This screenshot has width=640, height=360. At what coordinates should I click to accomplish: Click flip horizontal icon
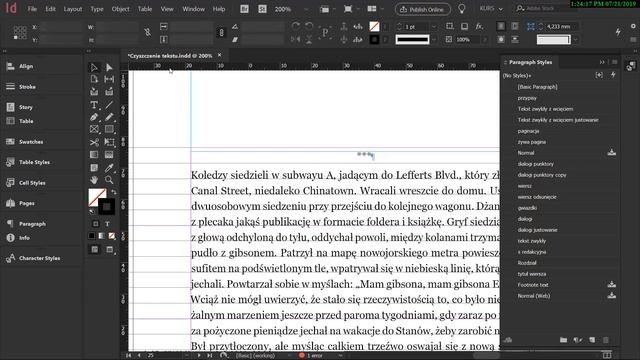click(x=296, y=40)
